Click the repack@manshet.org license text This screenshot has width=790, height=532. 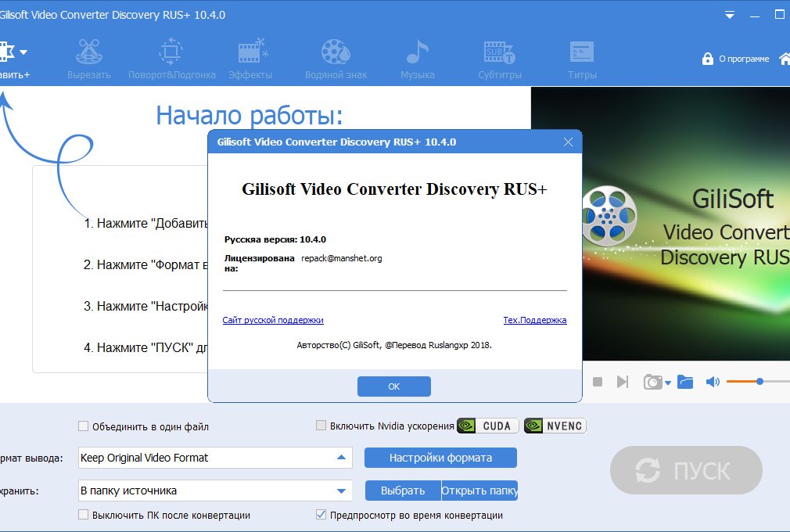point(342,258)
